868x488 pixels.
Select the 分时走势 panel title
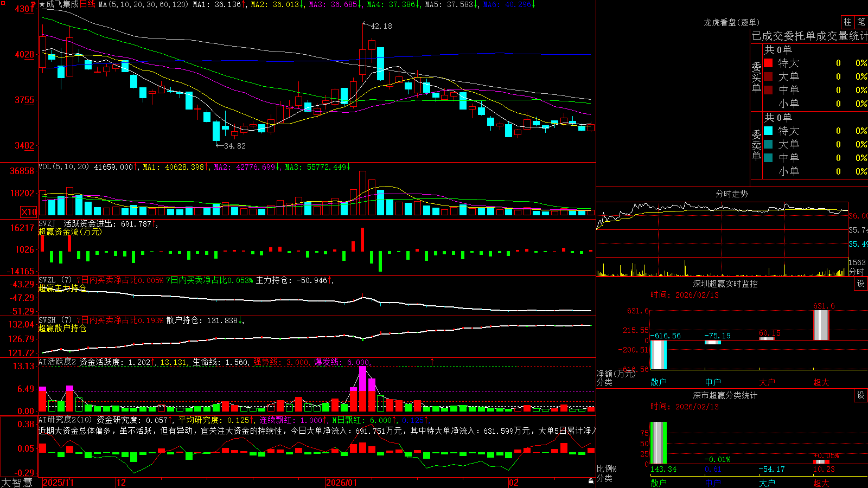(x=731, y=194)
